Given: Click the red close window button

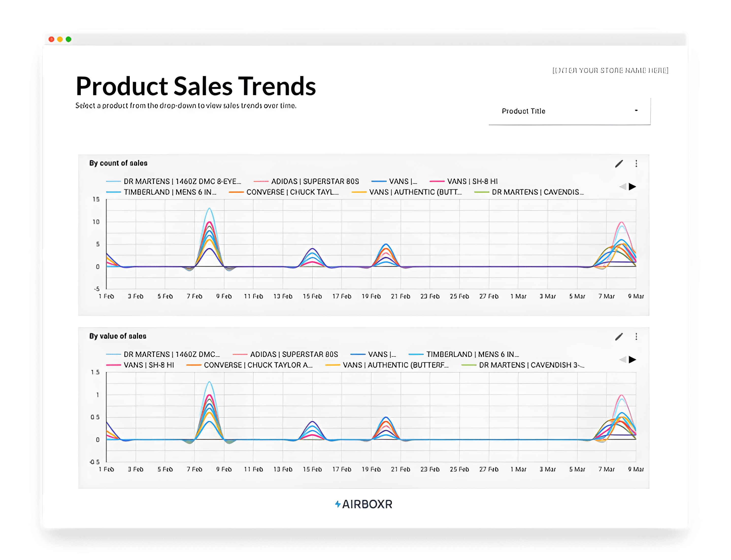Looking at the screenshot, I should 51,39.
